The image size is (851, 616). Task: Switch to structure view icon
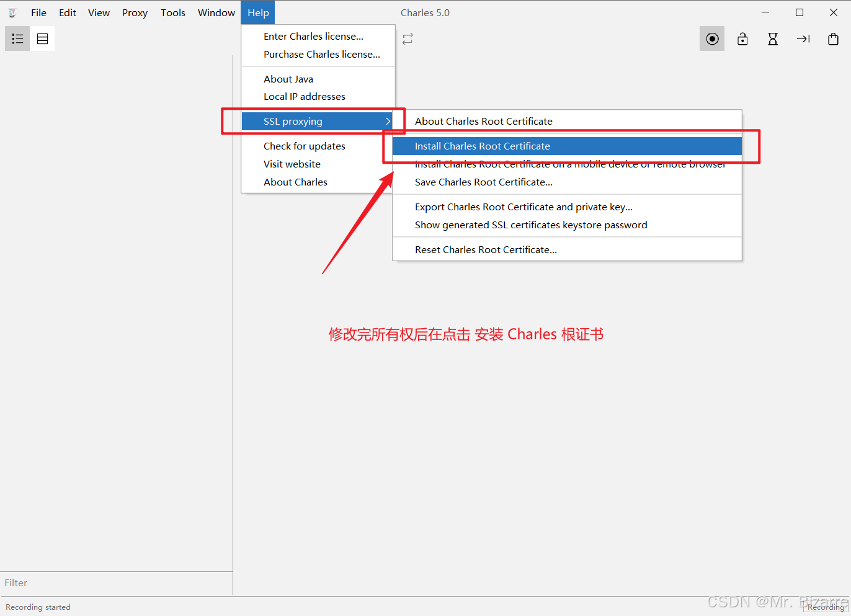(17, 38)
